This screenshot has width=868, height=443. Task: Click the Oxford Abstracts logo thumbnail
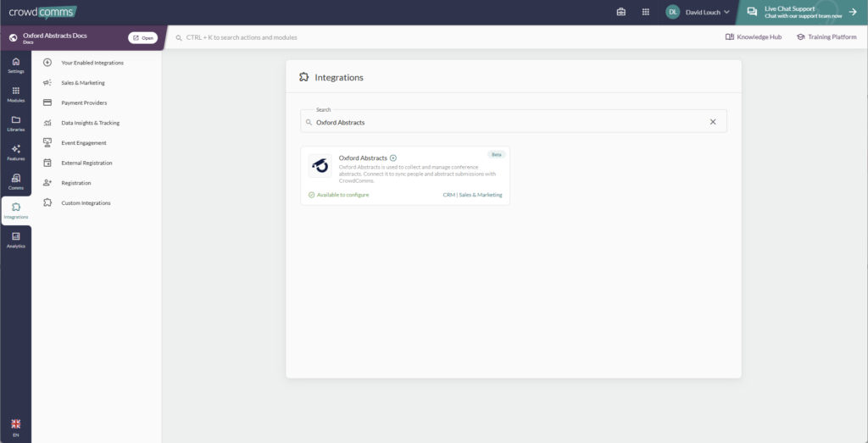click(x=320, y=165)
